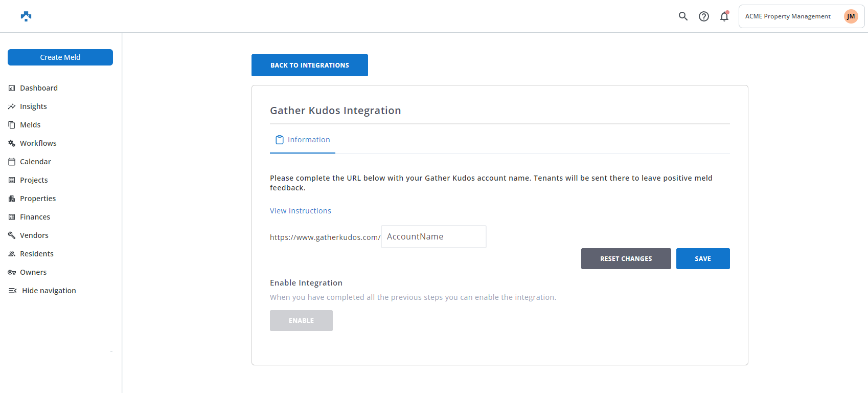Click the Calendar icon in sidebar
The width and height of the screenshot is (868, 393).
(12, 162)
